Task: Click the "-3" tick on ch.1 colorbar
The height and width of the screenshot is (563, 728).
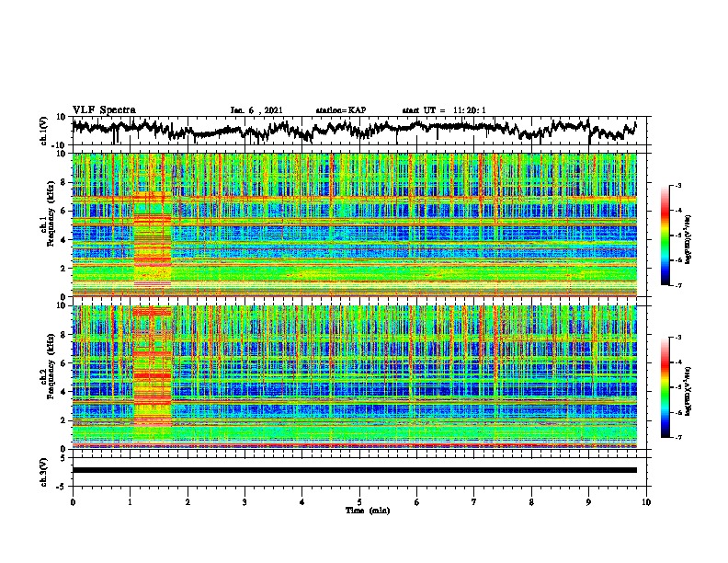Action: click(677, 185)
